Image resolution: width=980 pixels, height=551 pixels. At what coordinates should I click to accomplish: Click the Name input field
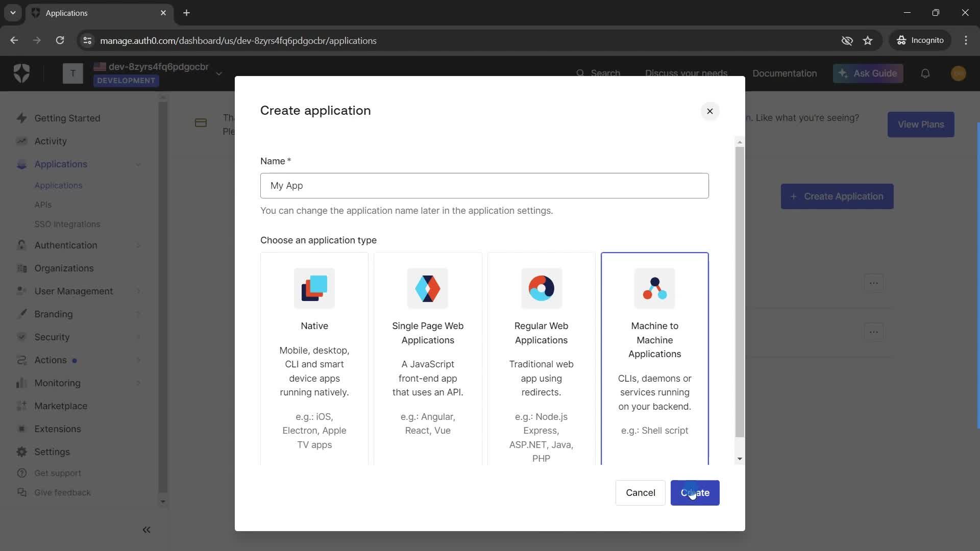[484, 186]
